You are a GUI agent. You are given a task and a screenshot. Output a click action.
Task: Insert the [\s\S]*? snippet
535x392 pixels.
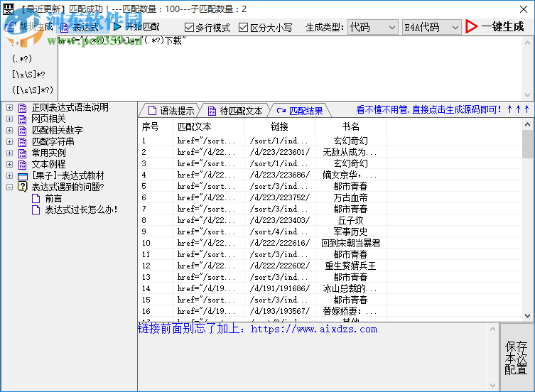28,75
